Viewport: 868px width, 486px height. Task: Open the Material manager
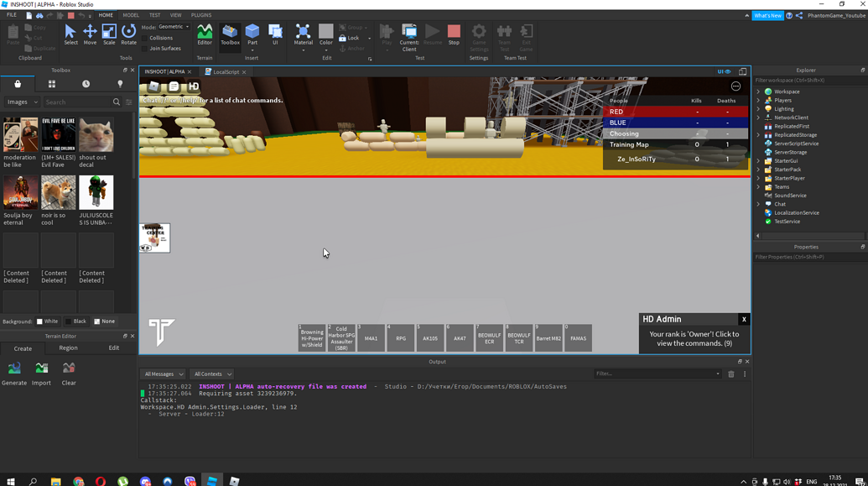click(x=303, y=35)
